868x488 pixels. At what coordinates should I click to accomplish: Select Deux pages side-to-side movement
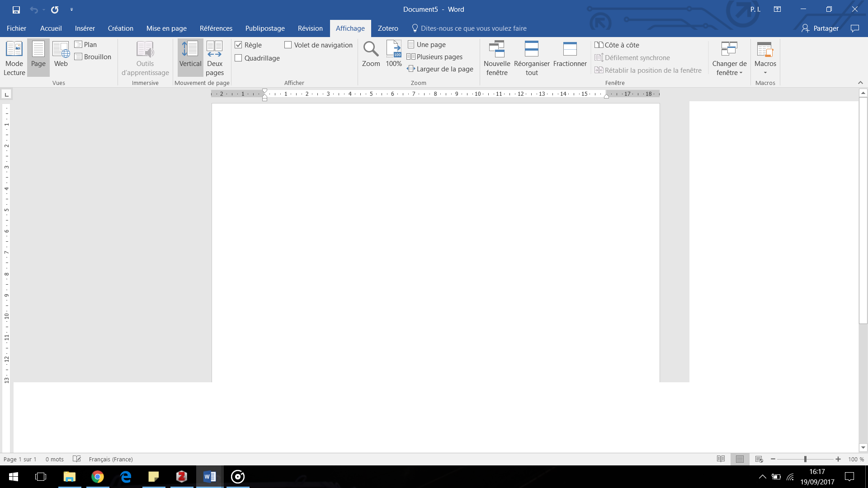click(215, 58)
